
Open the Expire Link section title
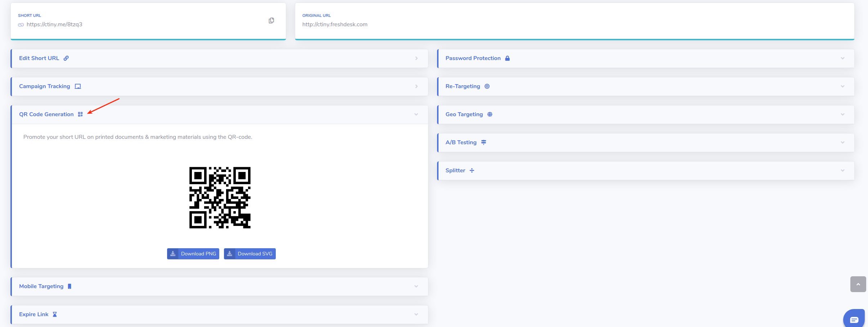(33, 314)
